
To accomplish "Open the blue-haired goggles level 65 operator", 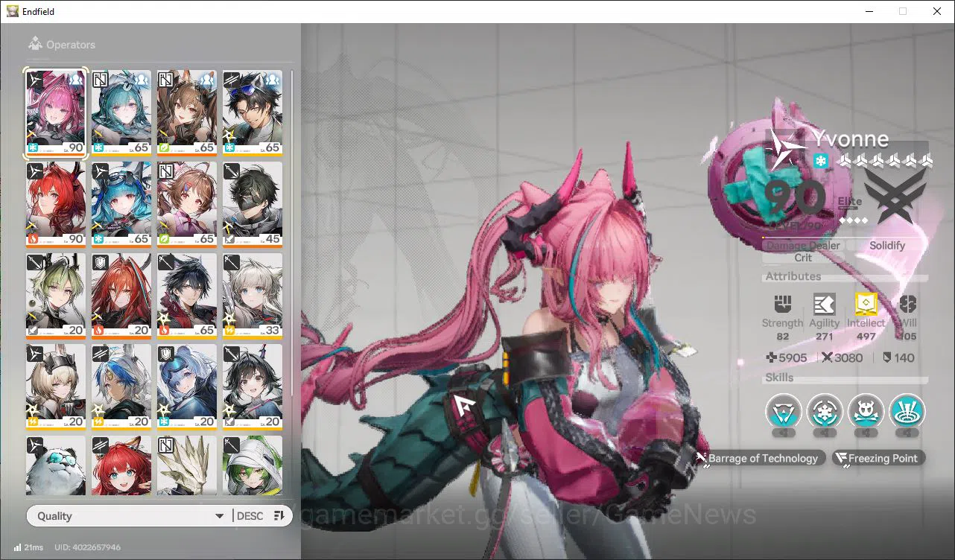I will [121, 204].
